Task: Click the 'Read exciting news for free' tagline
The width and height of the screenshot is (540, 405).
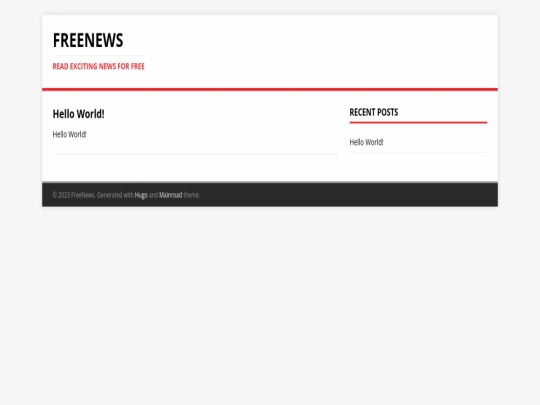Action: 98,66
